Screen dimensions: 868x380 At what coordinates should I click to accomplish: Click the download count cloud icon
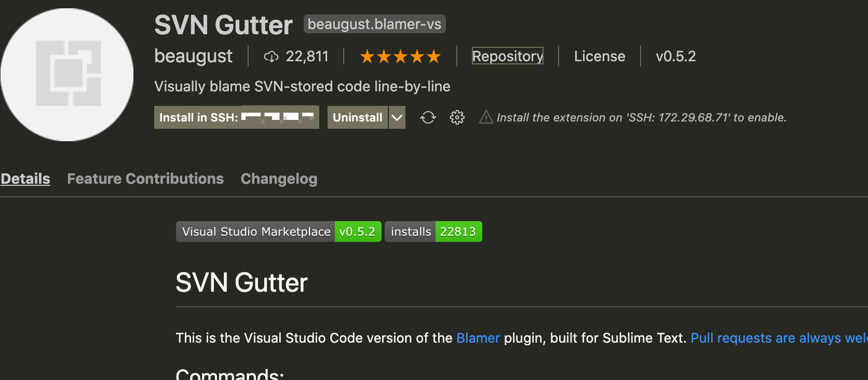271,56
